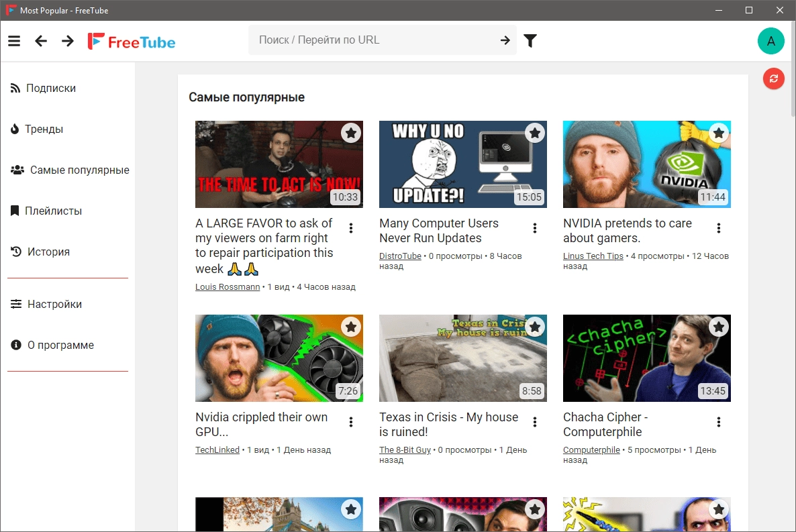The height and width of the screenshot is (532, 796).
Task: Click the FreeTube logo
Action: [132, 42]
